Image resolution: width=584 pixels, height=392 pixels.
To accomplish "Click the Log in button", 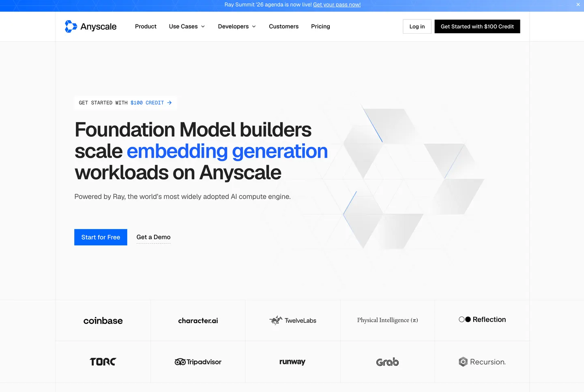I will [417, 26].
